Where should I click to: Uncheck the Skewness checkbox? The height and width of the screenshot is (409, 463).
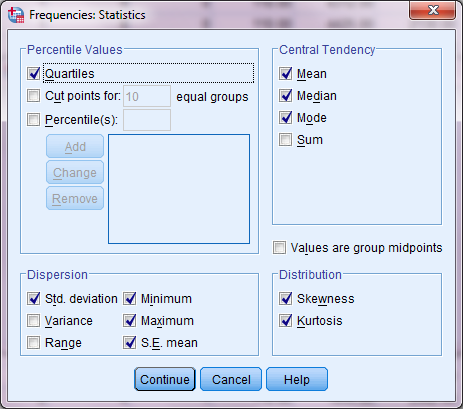click(286, 299)
